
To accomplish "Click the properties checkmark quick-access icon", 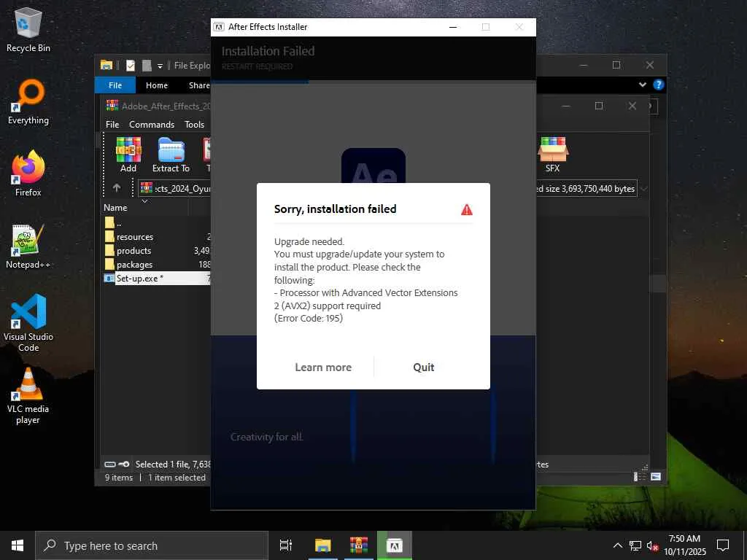I will tap(131, 65).
